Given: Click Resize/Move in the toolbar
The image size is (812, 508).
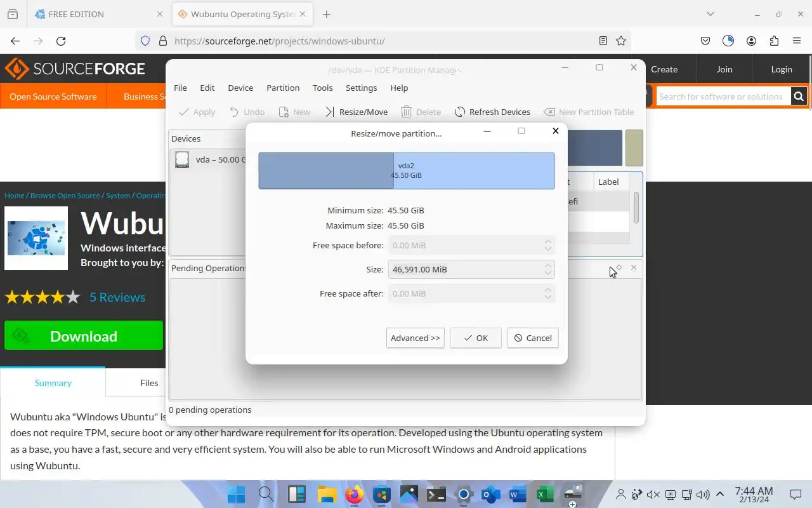Looking at the screenshot, I should click(356, 112).
